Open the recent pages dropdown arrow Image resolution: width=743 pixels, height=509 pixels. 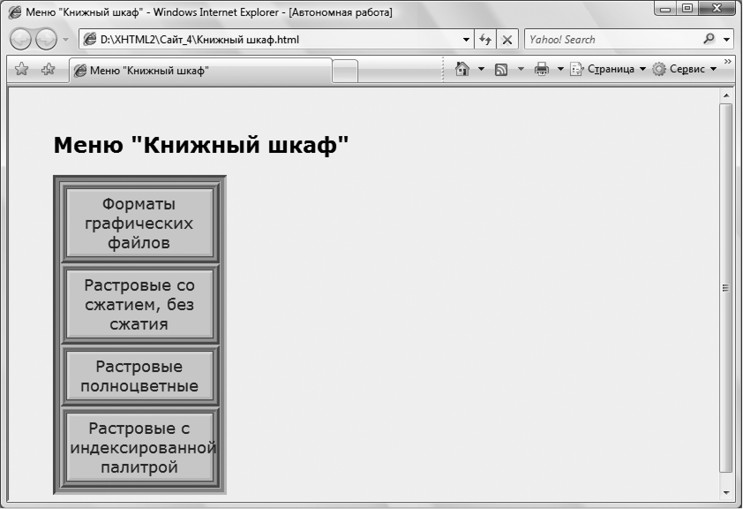click(66, 40)
